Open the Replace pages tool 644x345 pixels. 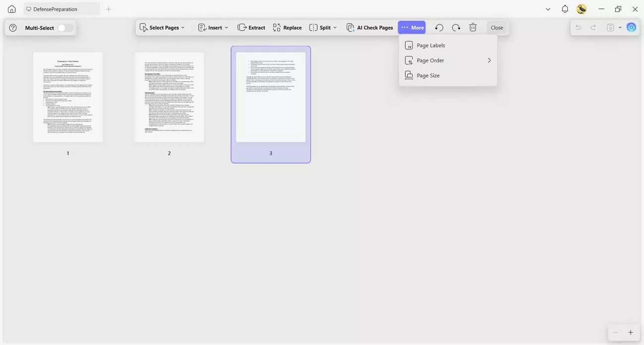[287, 27]
